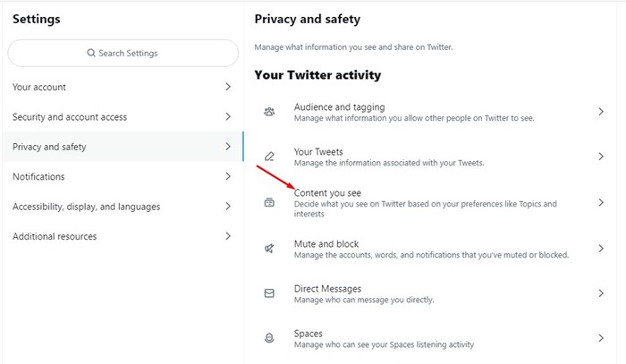This screenshot has width=626, height=364.
Task: Click the envelope icon for Direct Messages
Action: (269, 293)
